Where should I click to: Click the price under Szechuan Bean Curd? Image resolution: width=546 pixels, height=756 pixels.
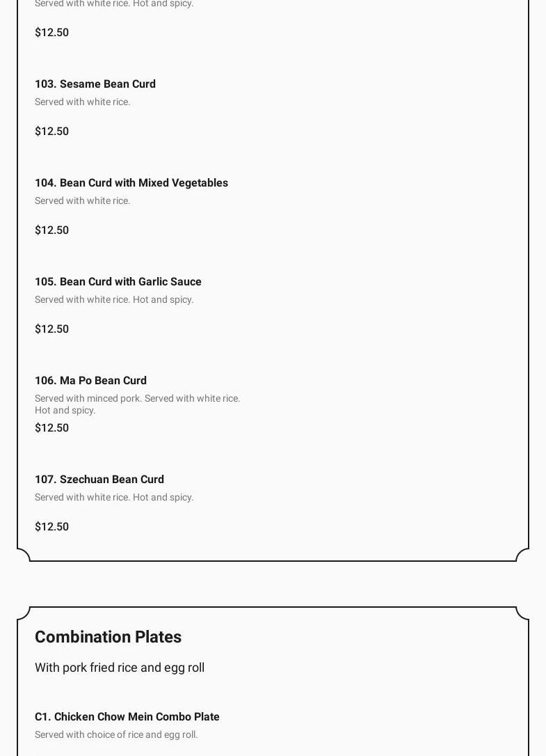tap(51, 526)
